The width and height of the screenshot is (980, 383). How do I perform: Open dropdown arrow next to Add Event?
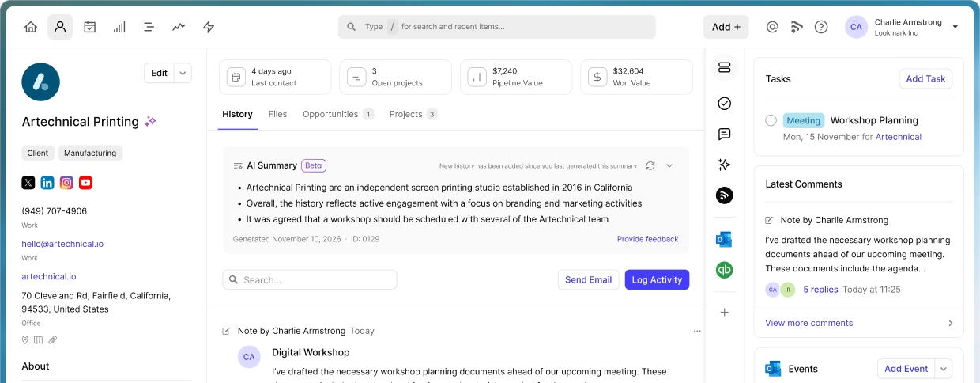click(x=944, y=369)
